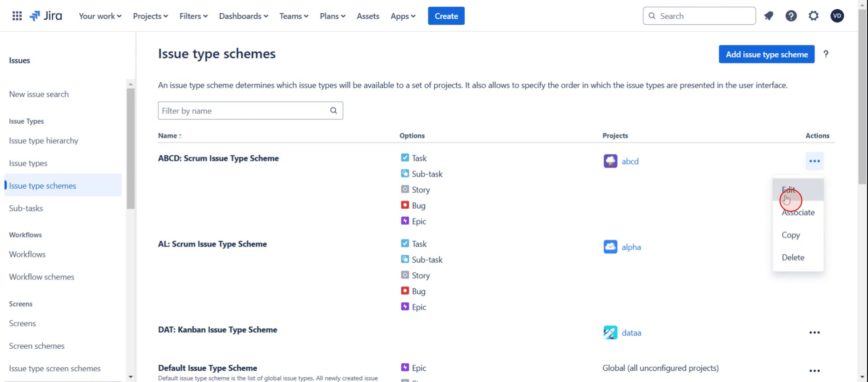This screenshot has width=868, height=382.
Task: Open the settings gear icon
Action: (813, 16)
